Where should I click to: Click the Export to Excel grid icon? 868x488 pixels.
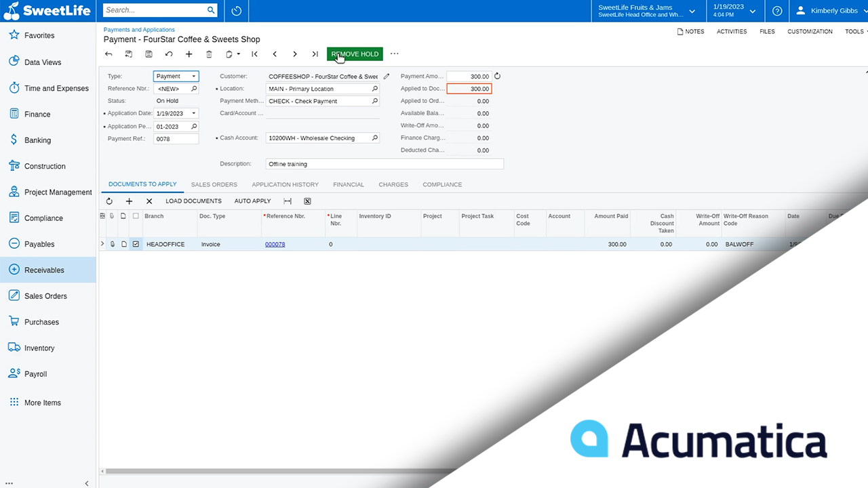[x=307, y=201]
